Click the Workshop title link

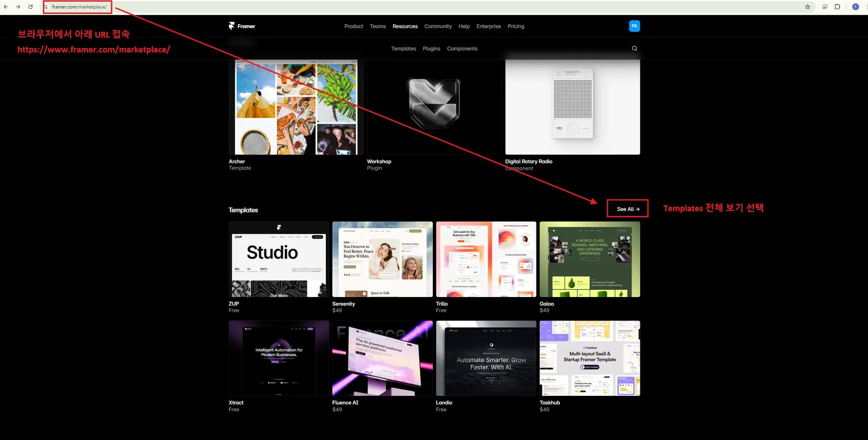pos(379,162)
